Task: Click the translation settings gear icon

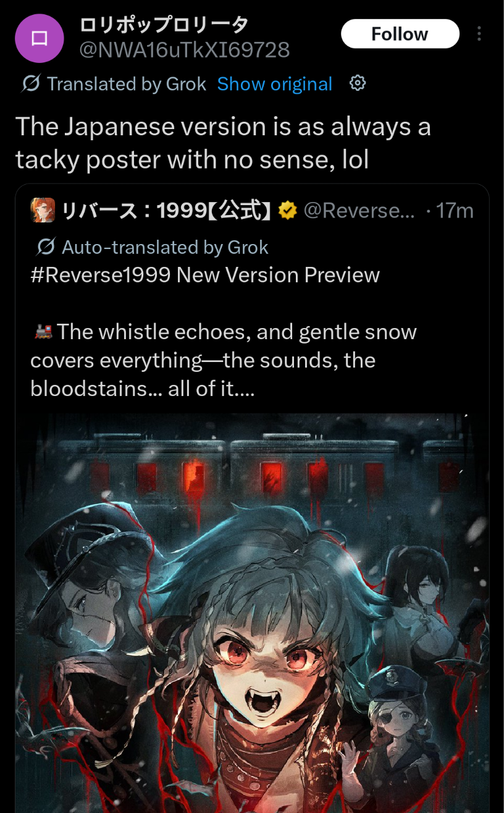Action: tap(358, 83)
